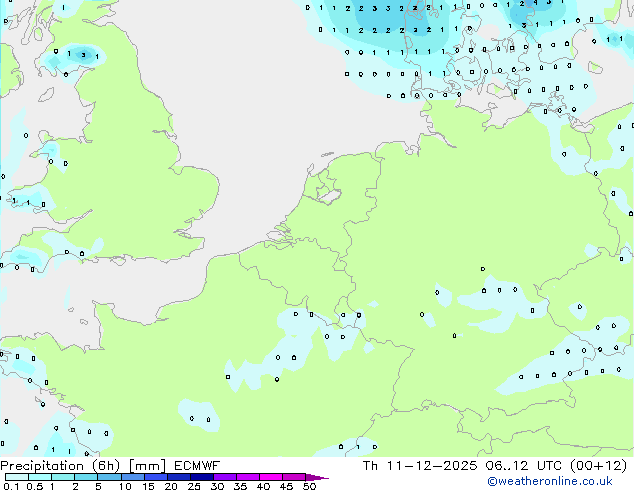Click the "40" legend scale label
Image resolution: width=634 pixels, height=490 pixels.
tap(263, 486)
